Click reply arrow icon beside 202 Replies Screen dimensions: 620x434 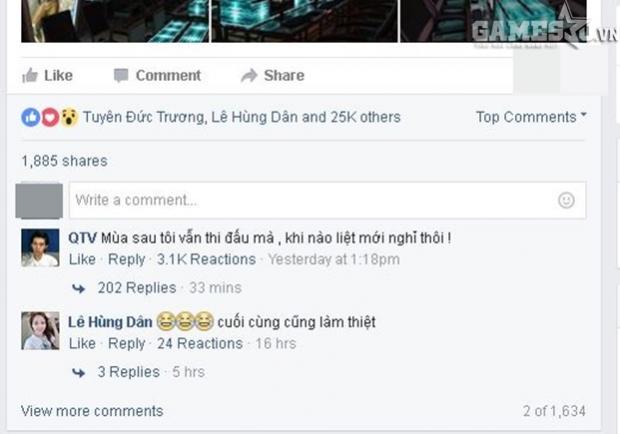pyautogui.click(x=79, y=289)
